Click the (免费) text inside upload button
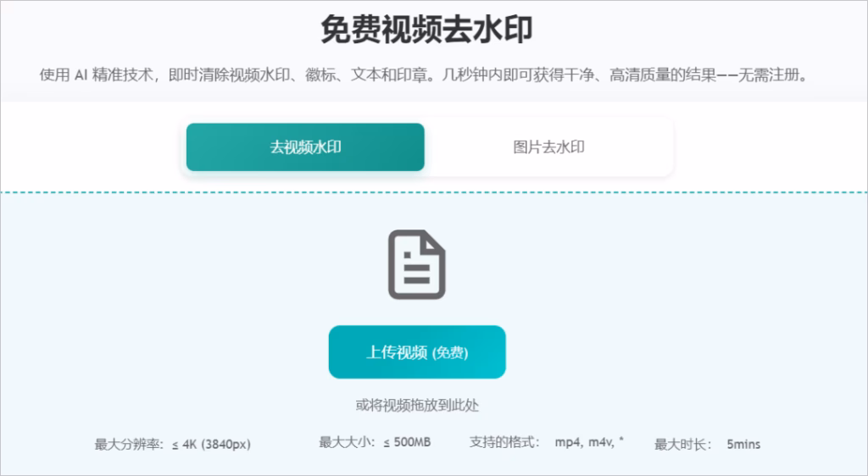868x476 pixels. (x=450, y=353)
